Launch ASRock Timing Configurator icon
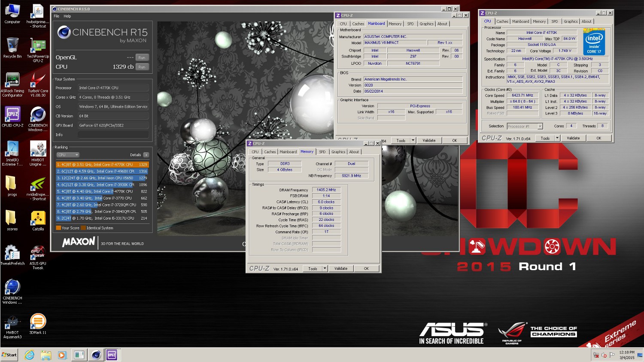The height and width of the screenshot is (362, 644). (x=12, y=84)
